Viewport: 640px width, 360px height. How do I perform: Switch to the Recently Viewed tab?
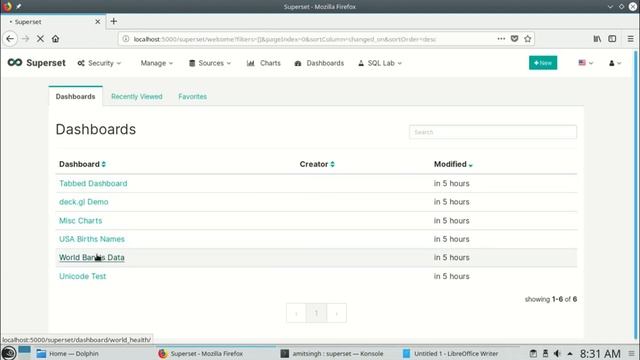pos(137,96)
